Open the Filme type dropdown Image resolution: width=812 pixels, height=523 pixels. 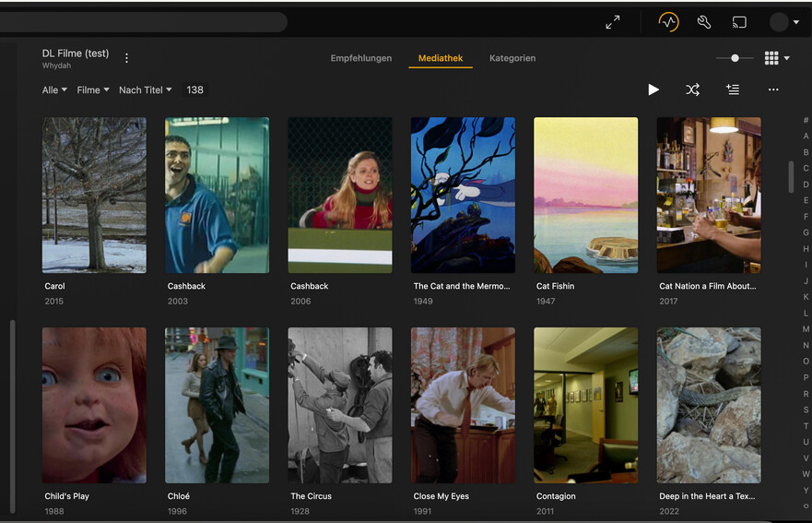[x=93, y=89]
